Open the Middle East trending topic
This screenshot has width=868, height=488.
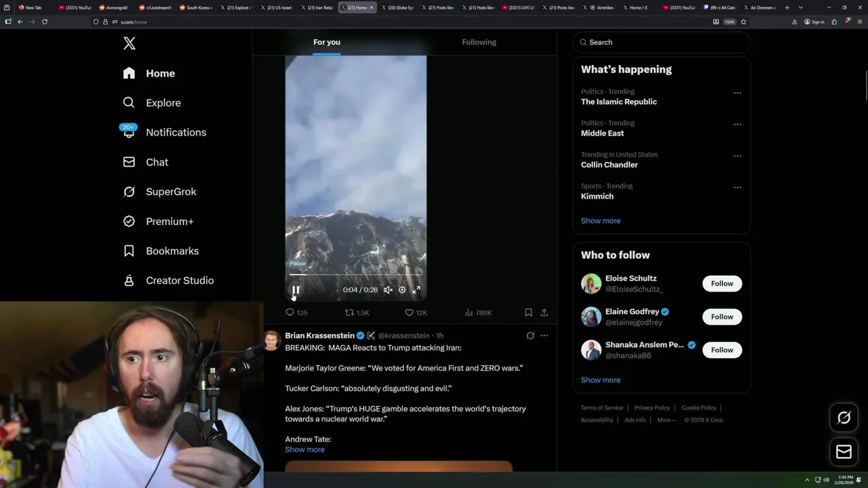pyautogui.click(x=602, y=134)
